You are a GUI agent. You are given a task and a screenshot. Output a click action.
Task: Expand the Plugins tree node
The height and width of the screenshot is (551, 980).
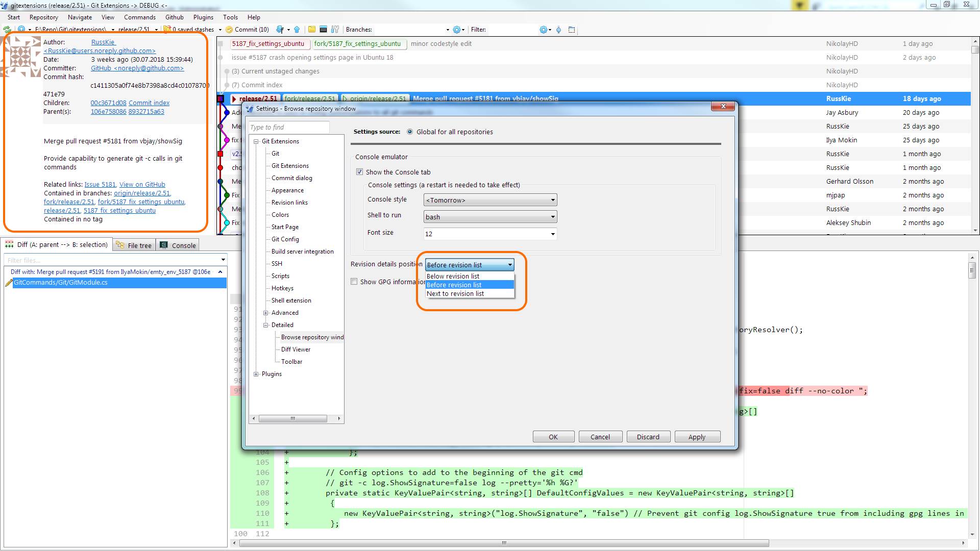[256, 374]
